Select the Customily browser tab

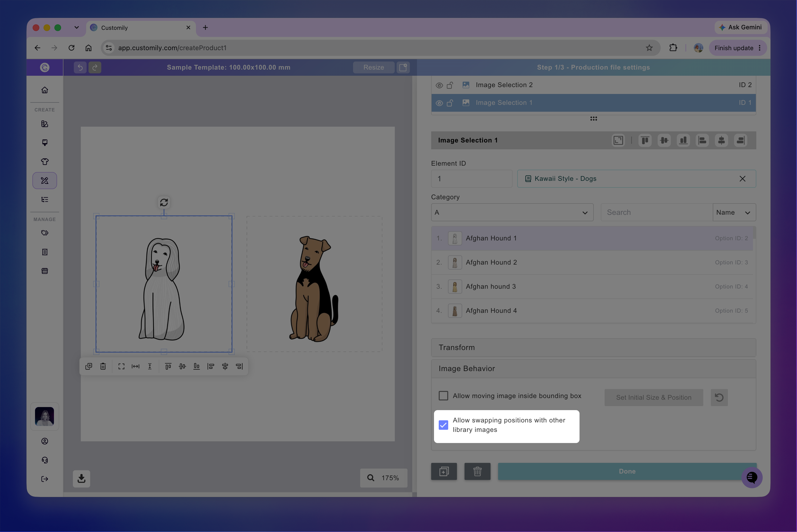pyautogui.click(x=141, y=28)
